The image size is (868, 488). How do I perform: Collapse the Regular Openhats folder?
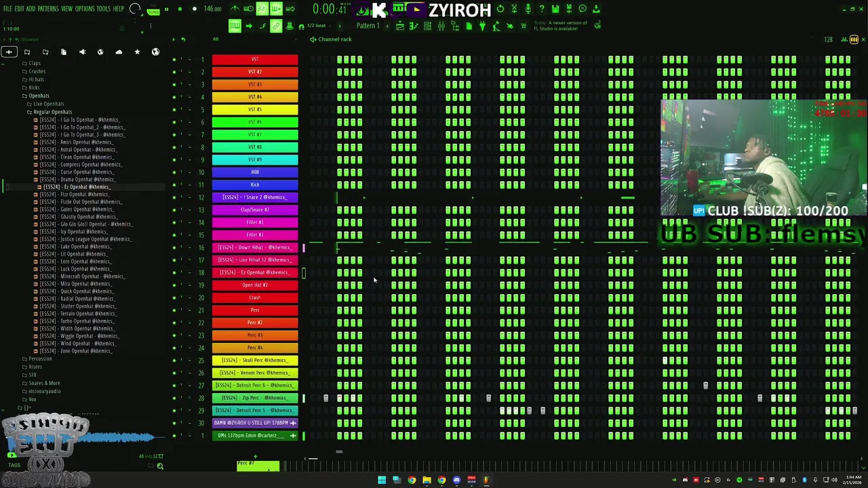[x=52, y=112]
